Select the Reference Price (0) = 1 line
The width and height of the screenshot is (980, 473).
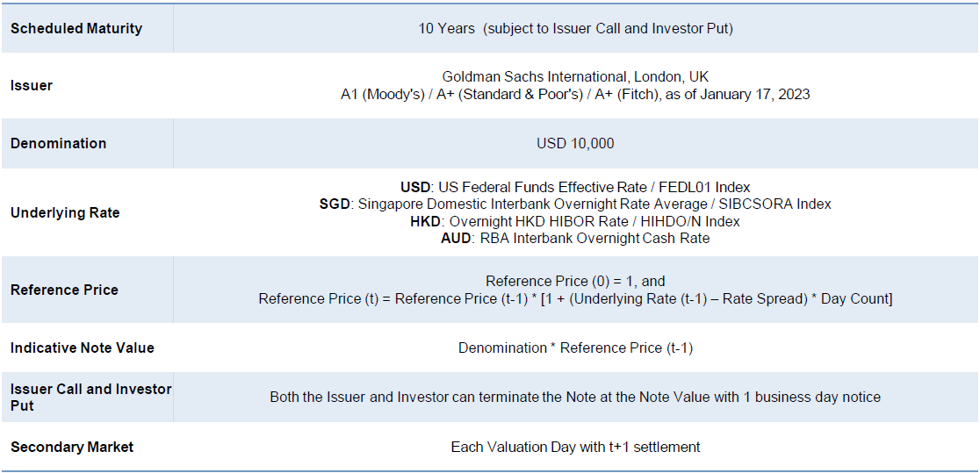coord(575,282)
